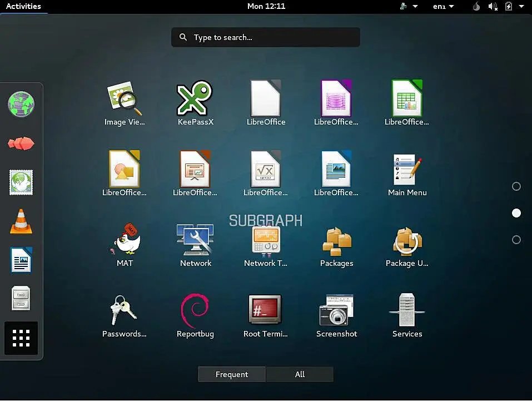Launch the Packages app
Viewport: 532px width, 401px height.
pos(336,245)
